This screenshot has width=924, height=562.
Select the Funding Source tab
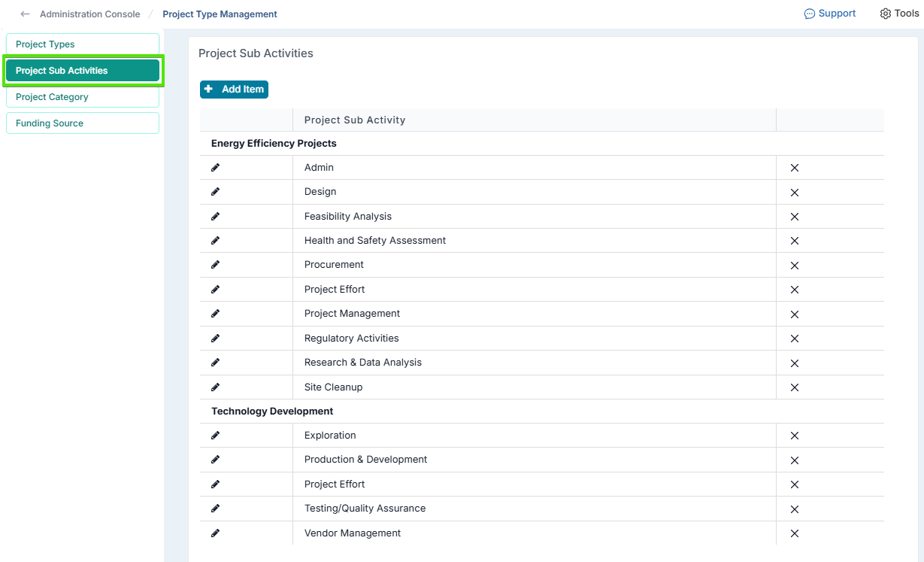coord(83,123)
